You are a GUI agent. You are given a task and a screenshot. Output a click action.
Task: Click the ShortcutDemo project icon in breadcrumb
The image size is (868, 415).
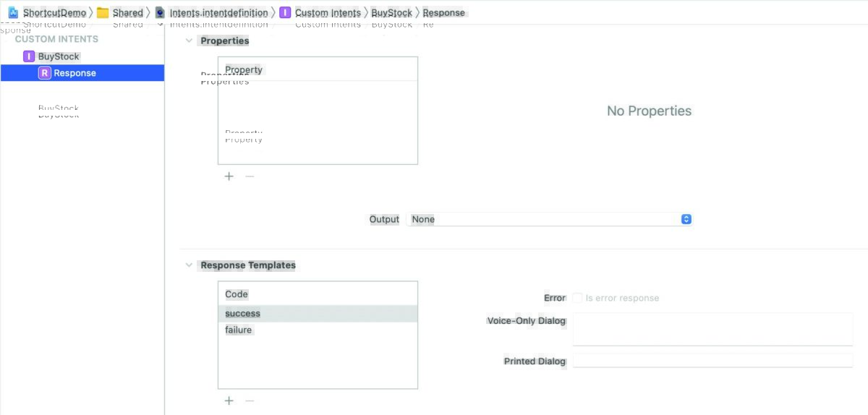pos(13,12)
